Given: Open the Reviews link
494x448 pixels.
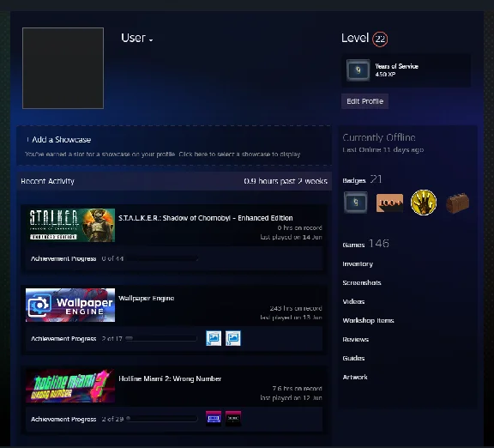Looking at the screenshot, I should (355, 340).
